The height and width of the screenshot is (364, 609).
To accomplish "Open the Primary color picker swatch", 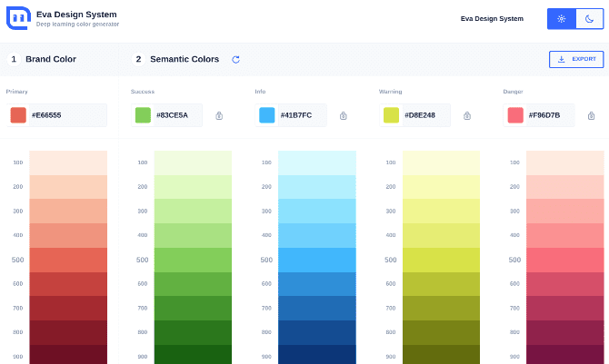I will click(x=18, y=115).
